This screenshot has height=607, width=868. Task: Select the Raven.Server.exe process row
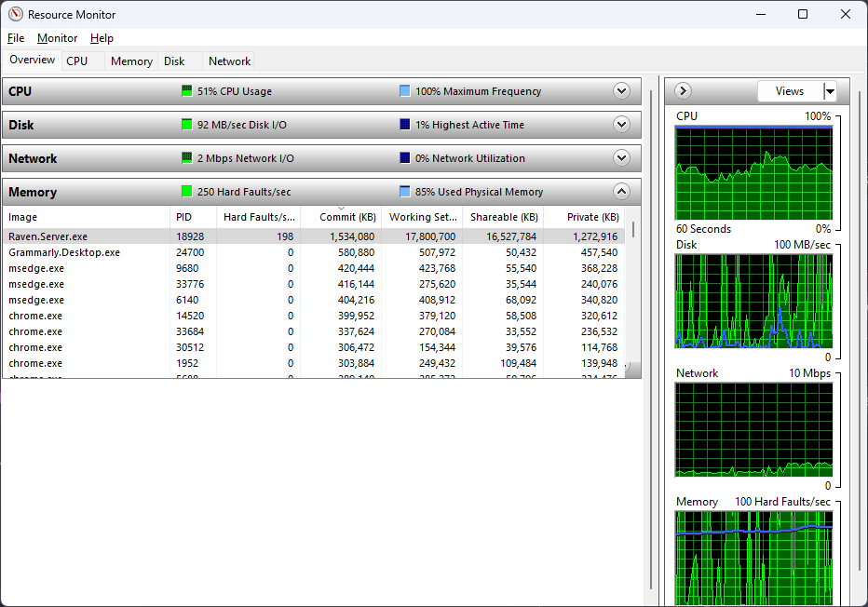tap(314, 236)
